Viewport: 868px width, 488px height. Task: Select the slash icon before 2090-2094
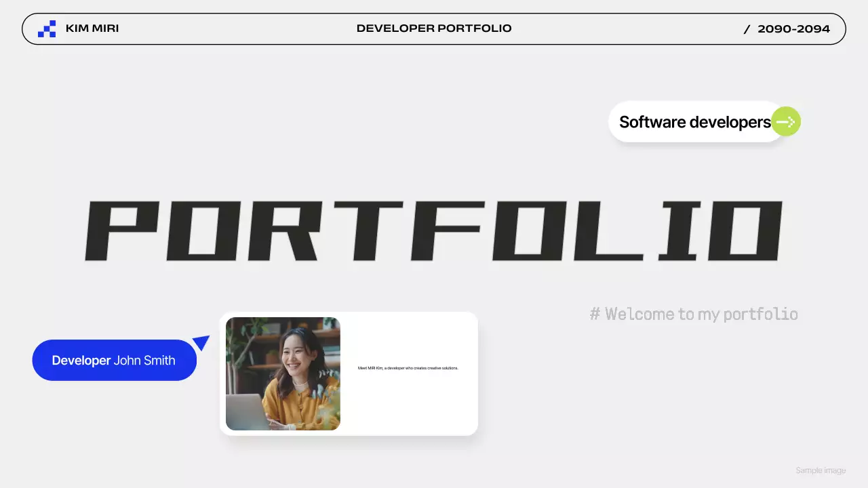(747, 29)
